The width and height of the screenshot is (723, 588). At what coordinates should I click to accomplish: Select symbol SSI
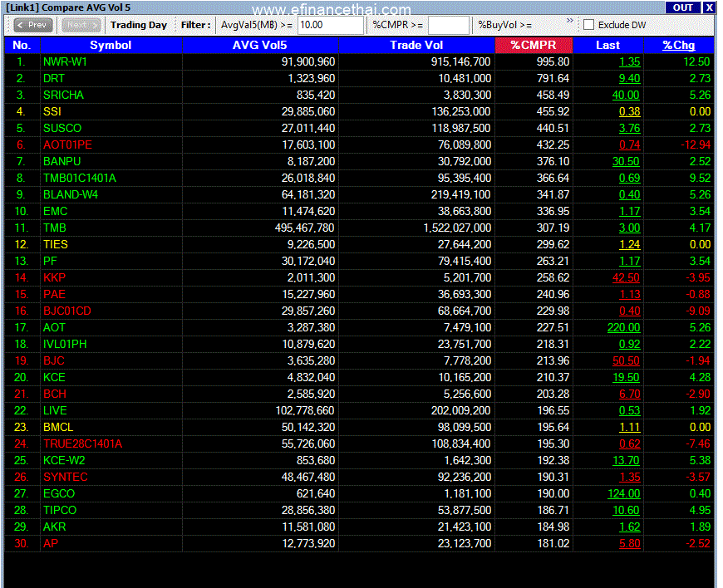[x=52, y=111]
